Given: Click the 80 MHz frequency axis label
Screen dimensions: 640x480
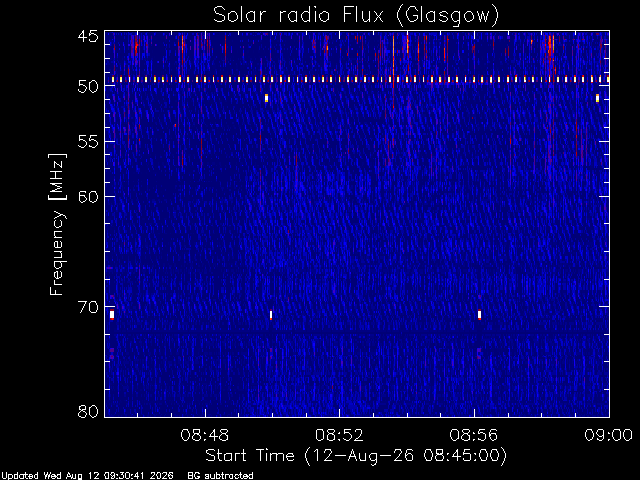Looking at the screenshot, I should coord(88,411).
